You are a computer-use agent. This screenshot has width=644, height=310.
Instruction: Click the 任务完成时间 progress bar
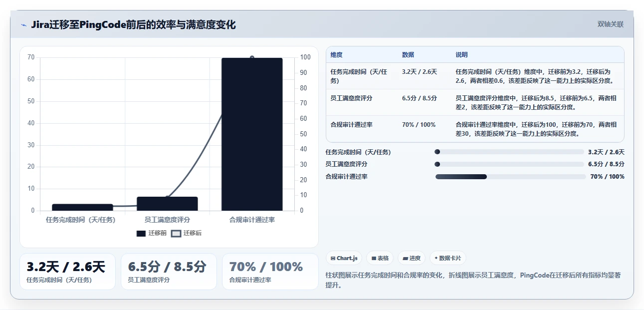[509, 152]
